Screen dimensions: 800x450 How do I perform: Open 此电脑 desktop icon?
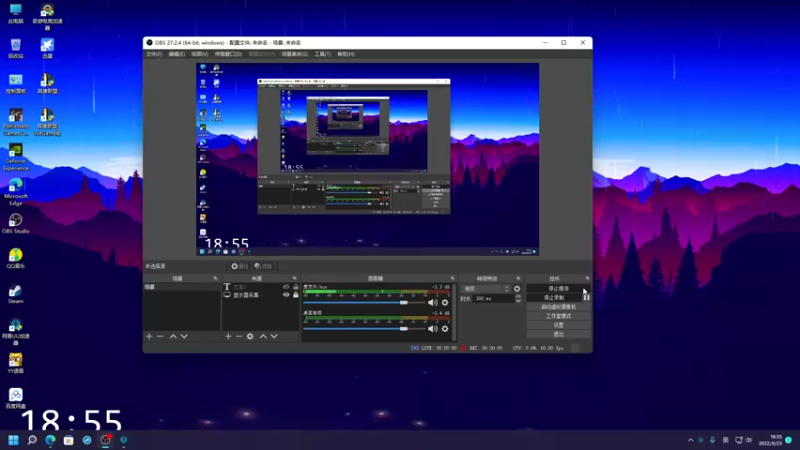click(15, 14)
